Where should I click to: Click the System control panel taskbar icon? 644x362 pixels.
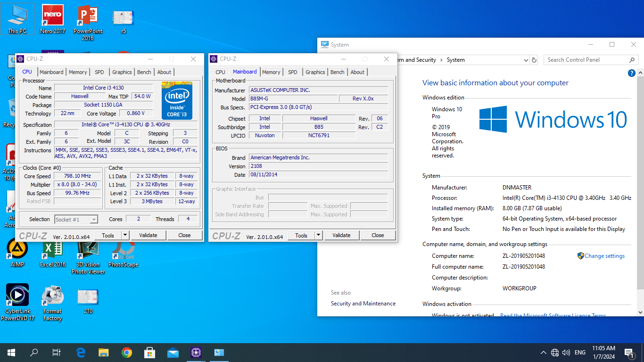click(219, 352)
